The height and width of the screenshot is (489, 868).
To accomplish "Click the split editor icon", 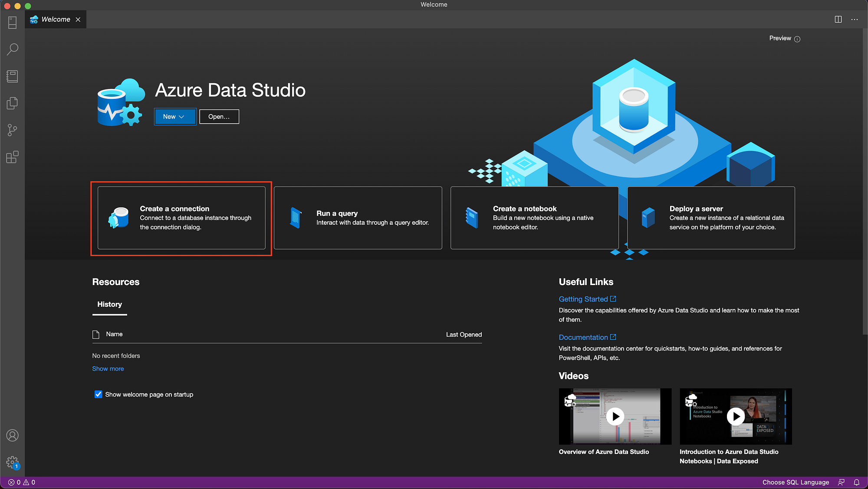I will click(x=838, y=20).
